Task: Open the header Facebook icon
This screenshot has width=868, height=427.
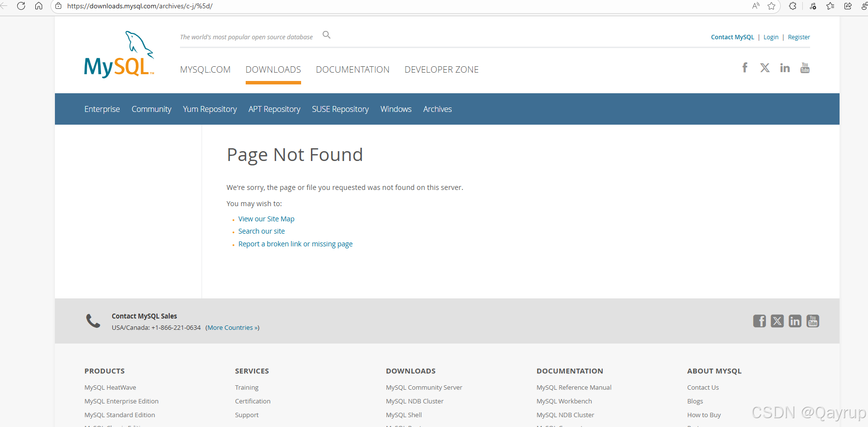Action: coord(745,68)
